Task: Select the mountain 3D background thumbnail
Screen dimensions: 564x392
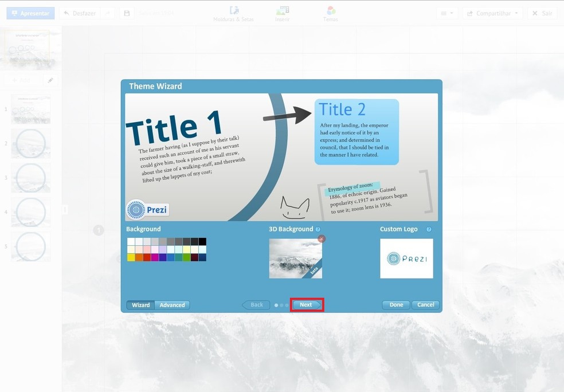Action: point(295,258)
